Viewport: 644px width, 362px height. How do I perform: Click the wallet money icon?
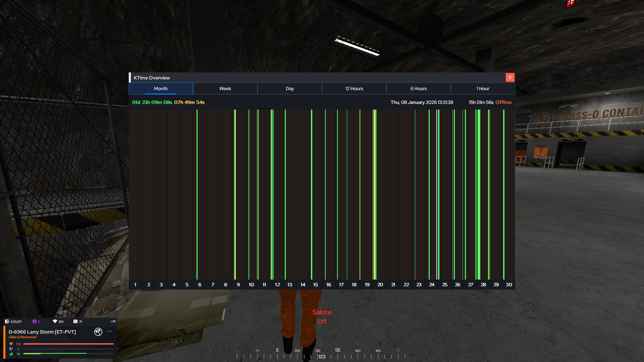click(7, 321)
